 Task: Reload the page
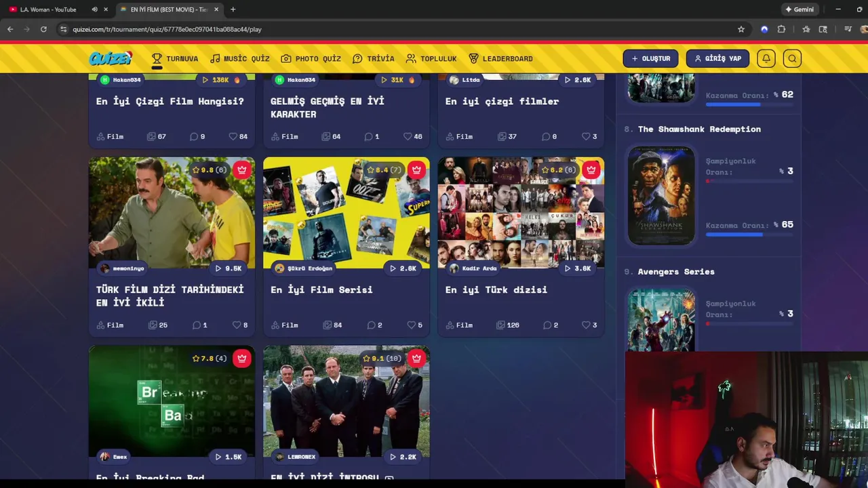click(x=43, y=29)
